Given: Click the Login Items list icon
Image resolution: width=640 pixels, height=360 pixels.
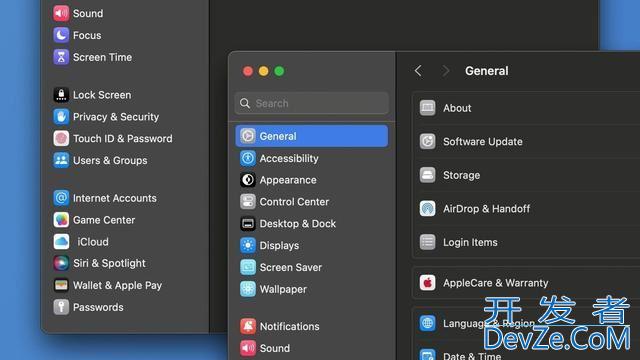Looking at the screenshot, I should click(427, 242).
